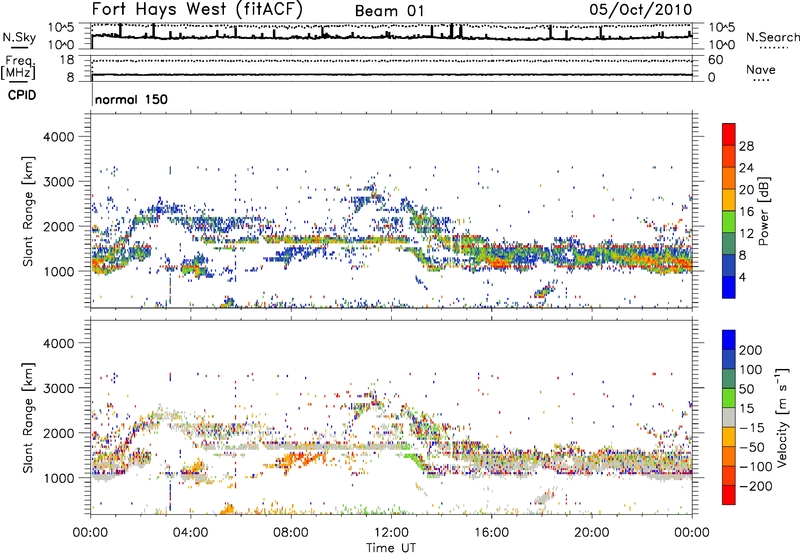Click the '20:00' time tick label
This screenshot has width=800, height=554.
592,533
